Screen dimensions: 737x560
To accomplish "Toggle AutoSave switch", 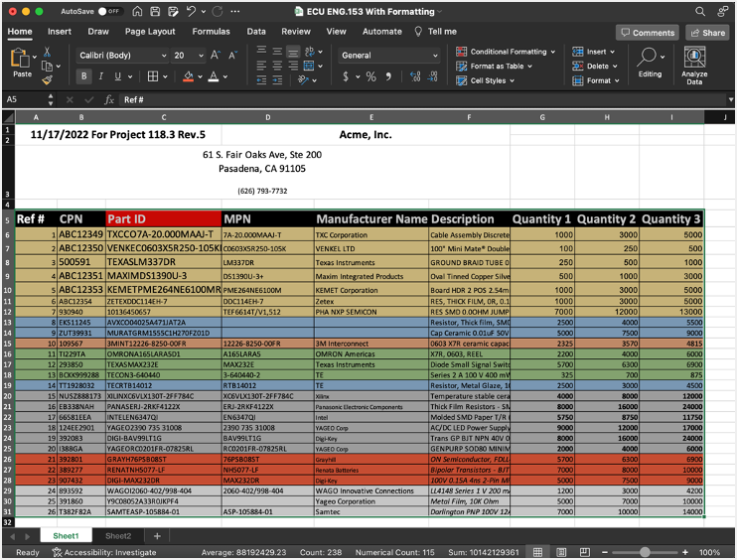I will coord(108,11).
